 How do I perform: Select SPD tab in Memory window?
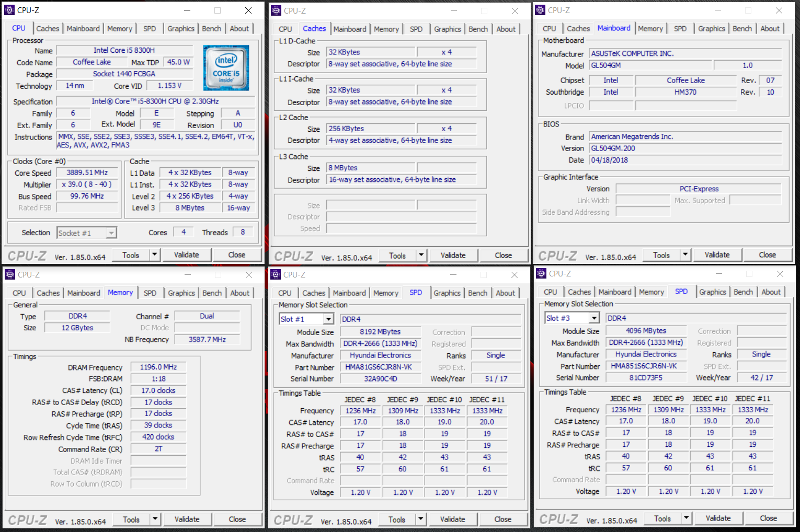(x=150, y=293)
